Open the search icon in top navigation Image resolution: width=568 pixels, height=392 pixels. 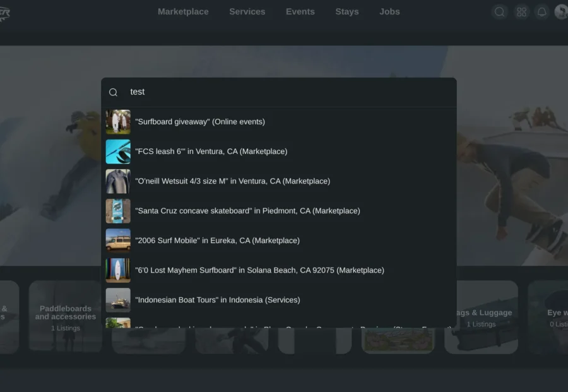click(500, 12)
